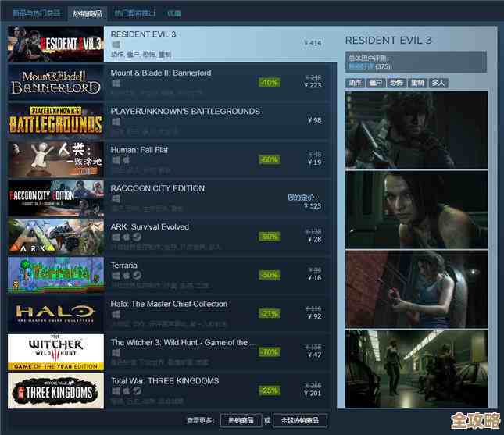The image size is (504, 435).
Task: Switch to the 热门即将推出 tab
Action: tap(134, 13)
